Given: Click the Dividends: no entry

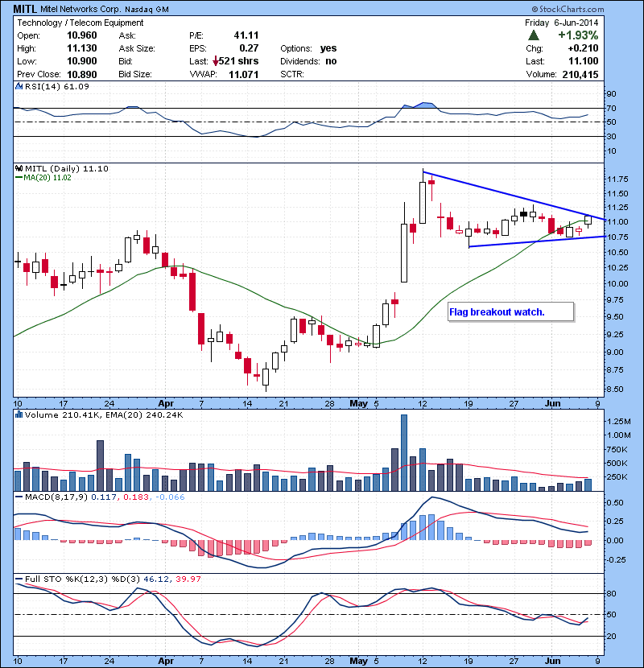Looking at the screenshot, I should 308,61.
